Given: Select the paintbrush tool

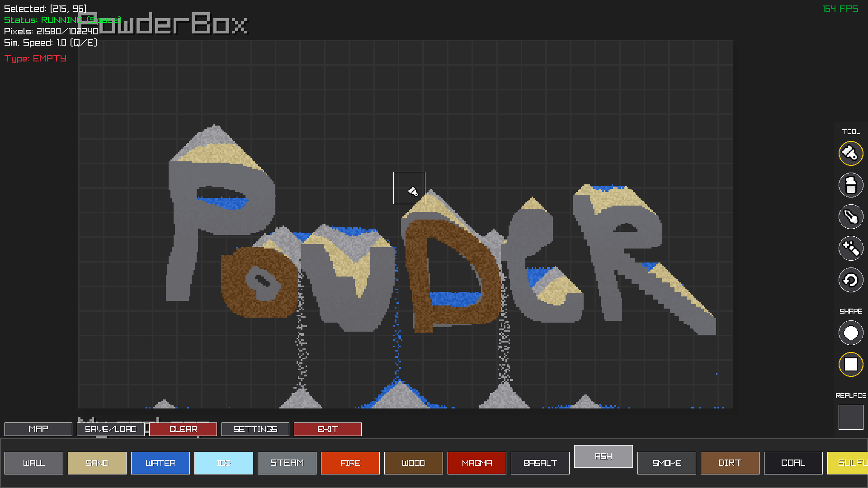Looking at the screenshot, I should click(x=850, y=153).
